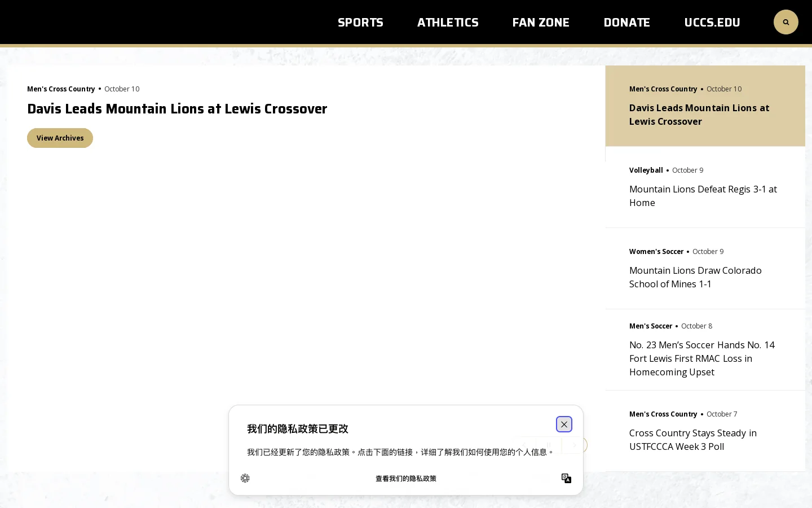Click the popup heading 我们的隐私政策已更改
Viewport: 812px width, 508px height.
pyautogui.click(x=298, y=429)
